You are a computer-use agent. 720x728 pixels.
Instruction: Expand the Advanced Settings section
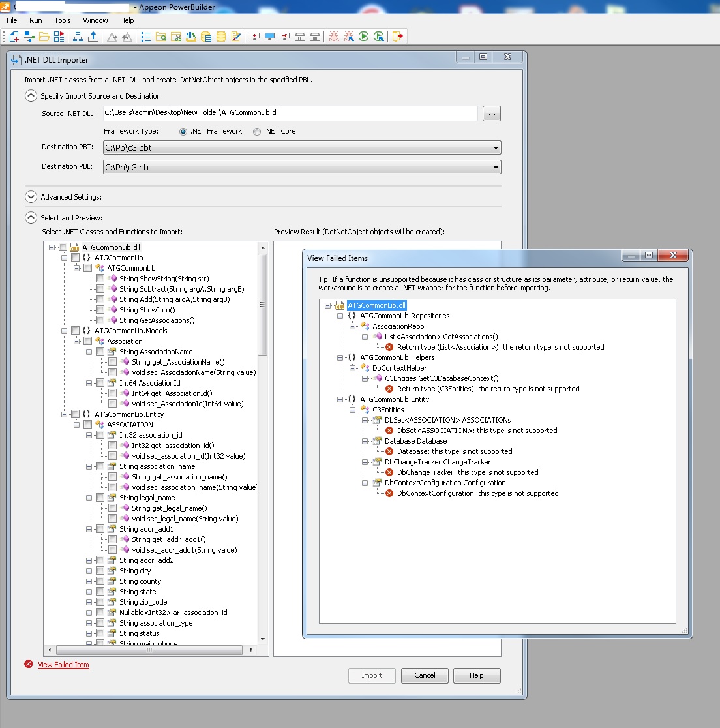pyautogui.click(x=31, y=197)
